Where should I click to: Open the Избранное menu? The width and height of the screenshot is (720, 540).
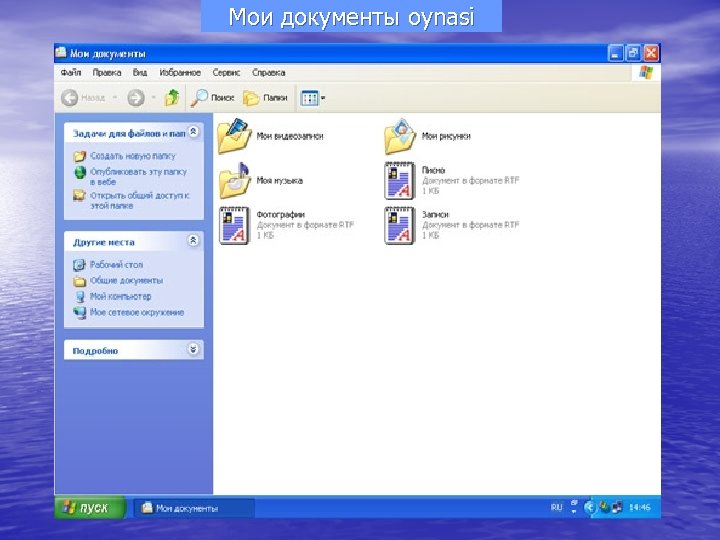[x=180, y=73]
